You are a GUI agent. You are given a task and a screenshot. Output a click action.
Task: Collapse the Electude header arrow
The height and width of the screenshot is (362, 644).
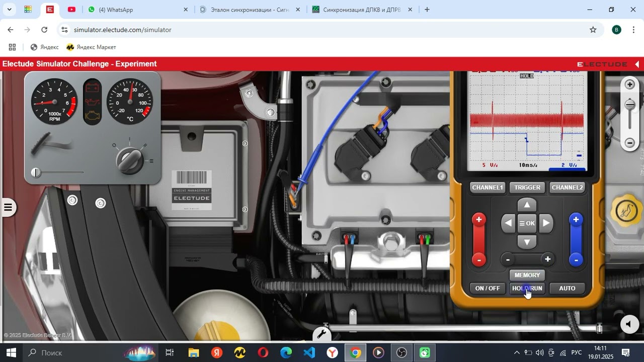637,64
